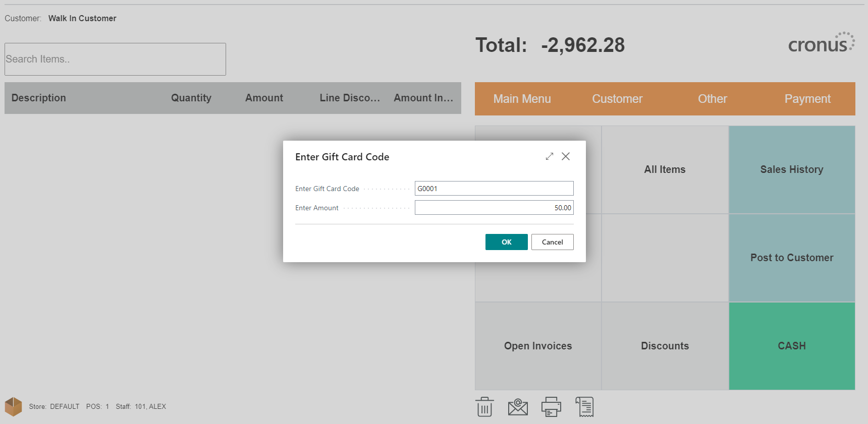The height and width of the screenshot is (424, 868).
Task: Click the email envelope icon
Action: (518, 407)
